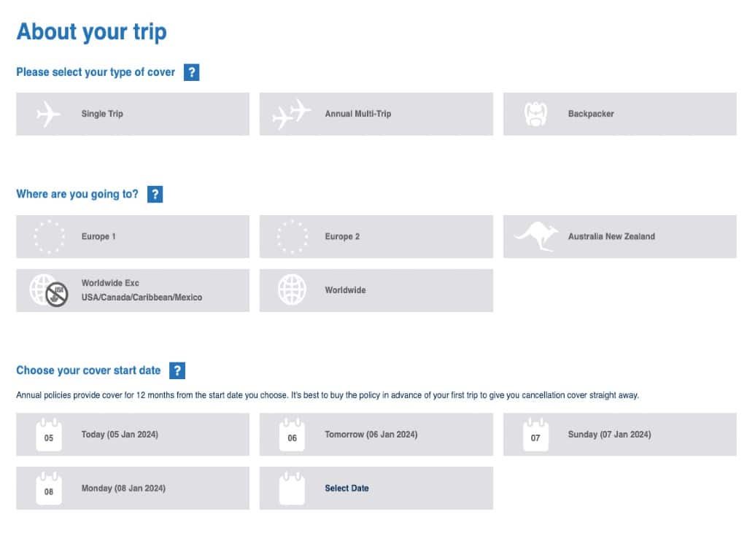Image resolution: width=747 pixels, height=560 pixels.
Task: Select Worldwide destination option
Action: coord(376,290)
